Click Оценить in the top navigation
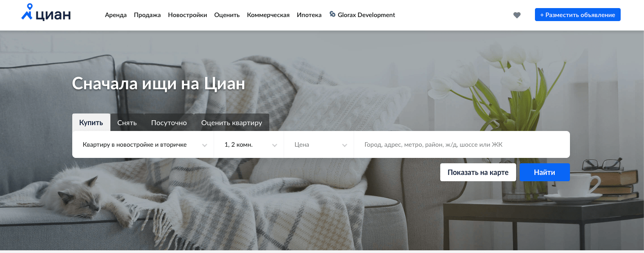 (x=227, y=15)
